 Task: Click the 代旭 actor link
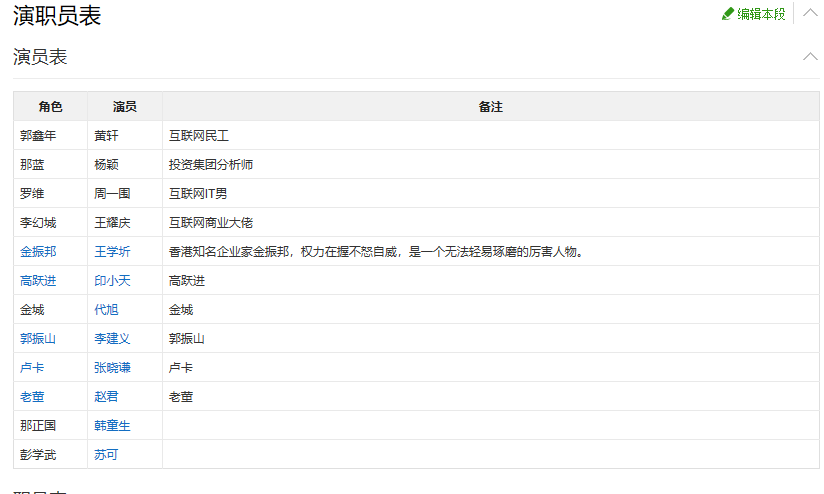pos(106,310)
